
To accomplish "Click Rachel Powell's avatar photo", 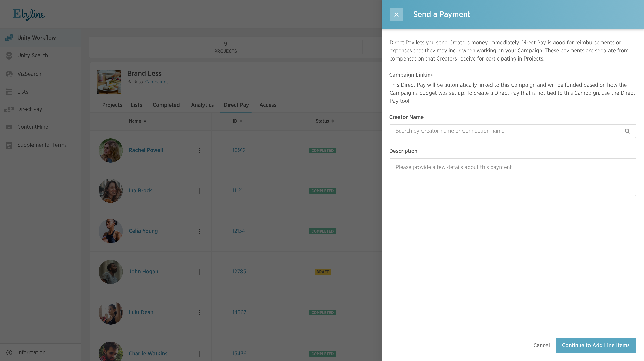I will (x=110, y=150).
